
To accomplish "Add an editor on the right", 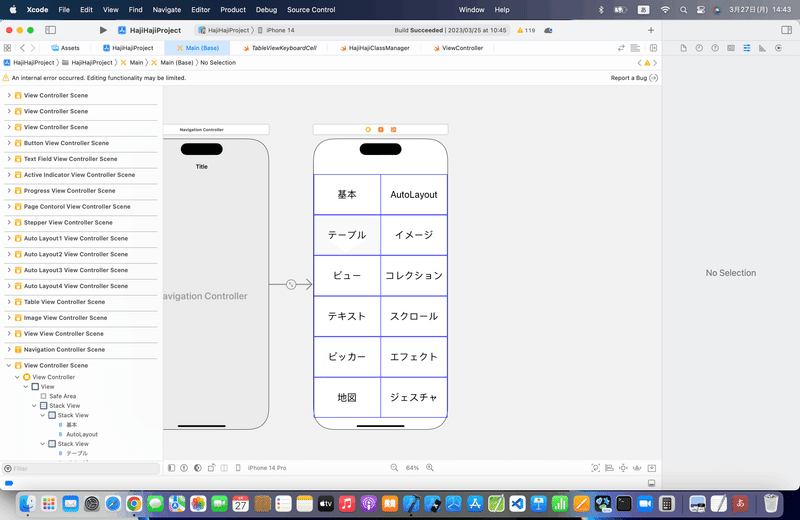I will [x=653, y=48].
